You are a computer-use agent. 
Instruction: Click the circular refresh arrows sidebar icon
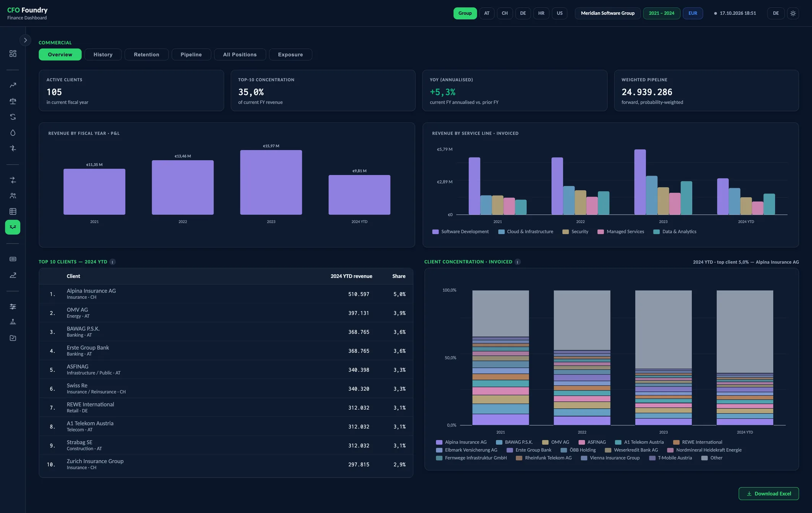(13, 117)
